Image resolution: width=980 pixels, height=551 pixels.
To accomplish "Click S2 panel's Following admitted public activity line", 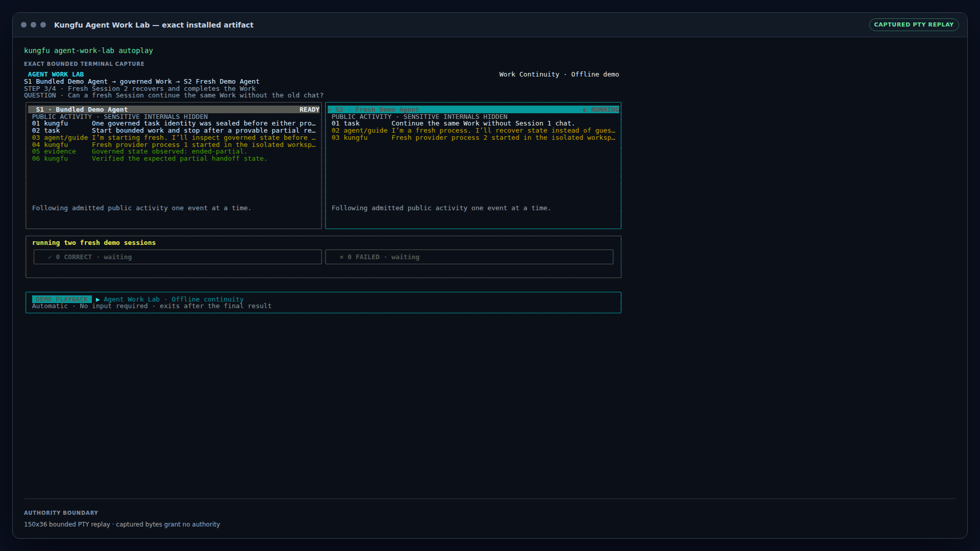I will coord(441,208).
